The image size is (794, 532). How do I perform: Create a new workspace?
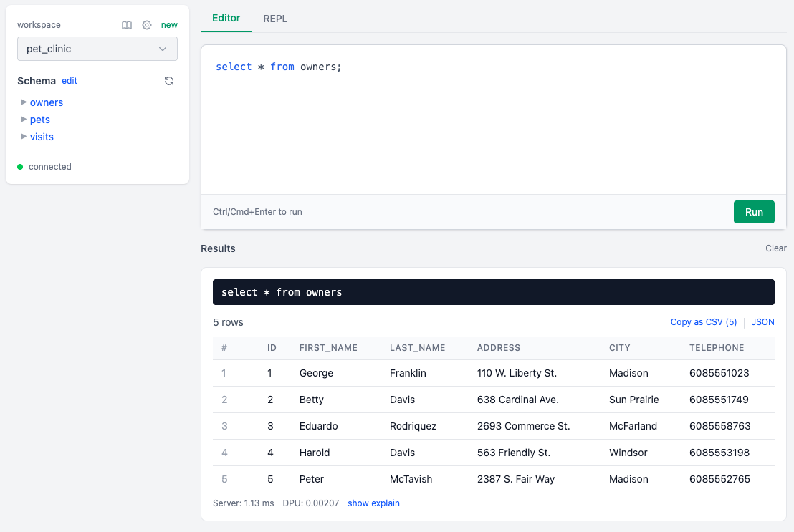coord(169,25)
